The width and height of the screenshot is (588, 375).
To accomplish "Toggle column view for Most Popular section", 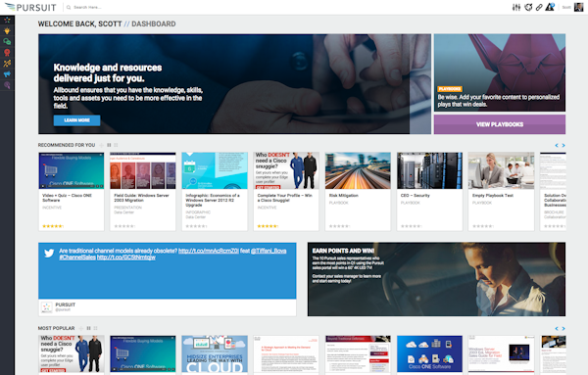I will pos(89,328).
